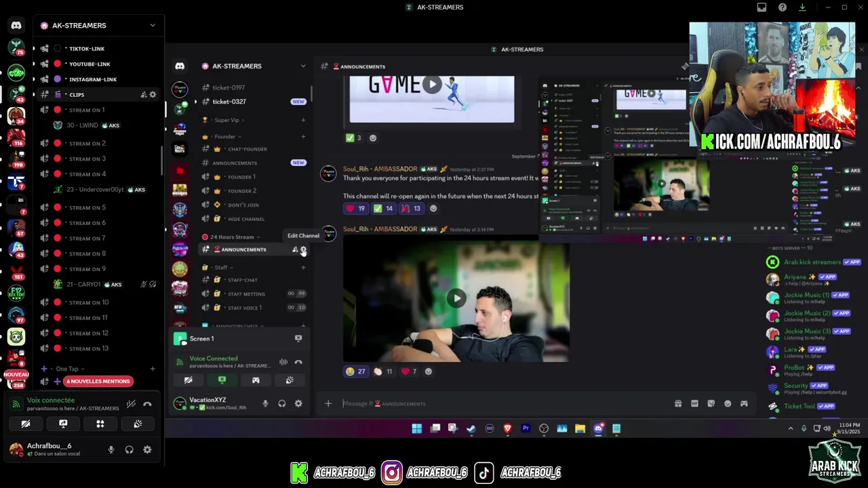
Task: Select server icon with 116 badge
Action: 16,137
